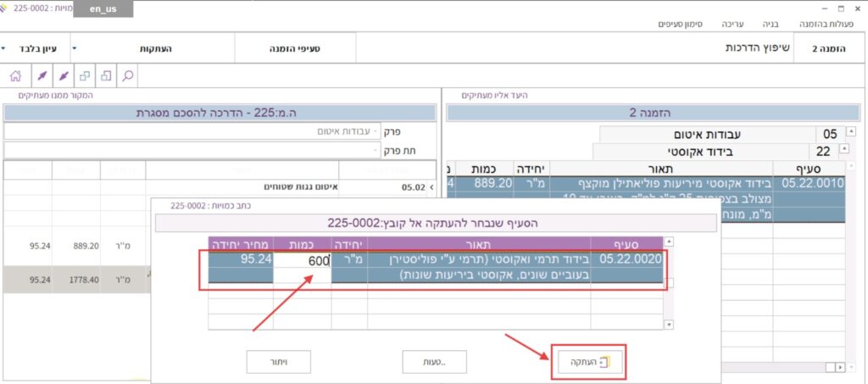Open the סימון סעיפים menu
Screen dimensions: 868x384
[684, 25]
